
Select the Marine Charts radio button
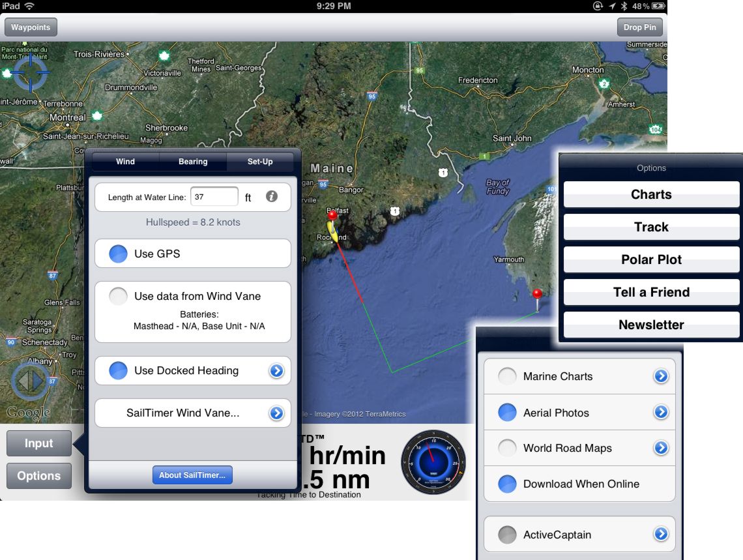507,376
